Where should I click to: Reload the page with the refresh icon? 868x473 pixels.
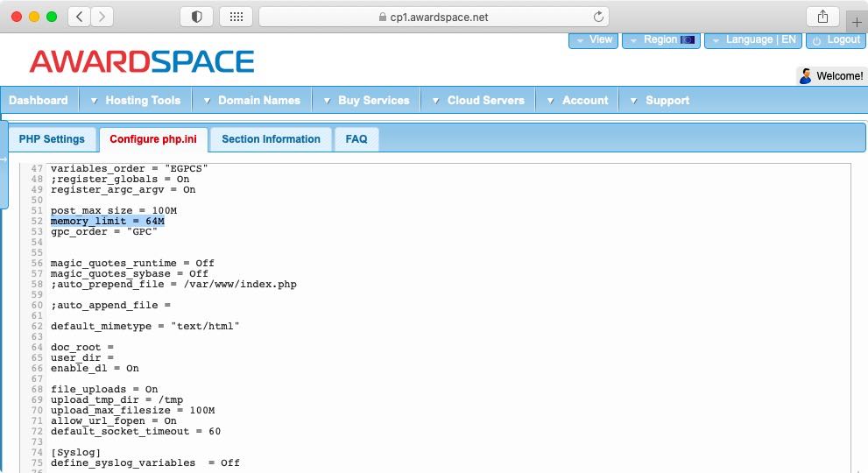[x=598, y=17]
